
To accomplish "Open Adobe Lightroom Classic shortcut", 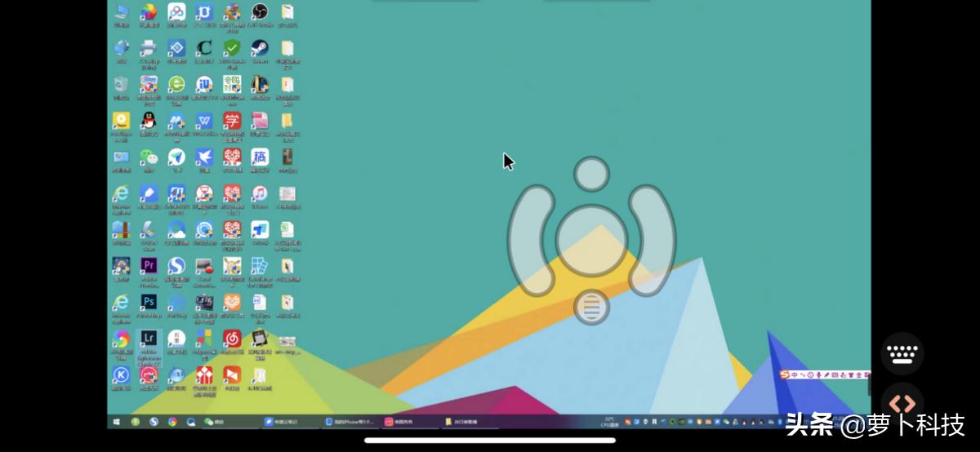I will (149, 339).
